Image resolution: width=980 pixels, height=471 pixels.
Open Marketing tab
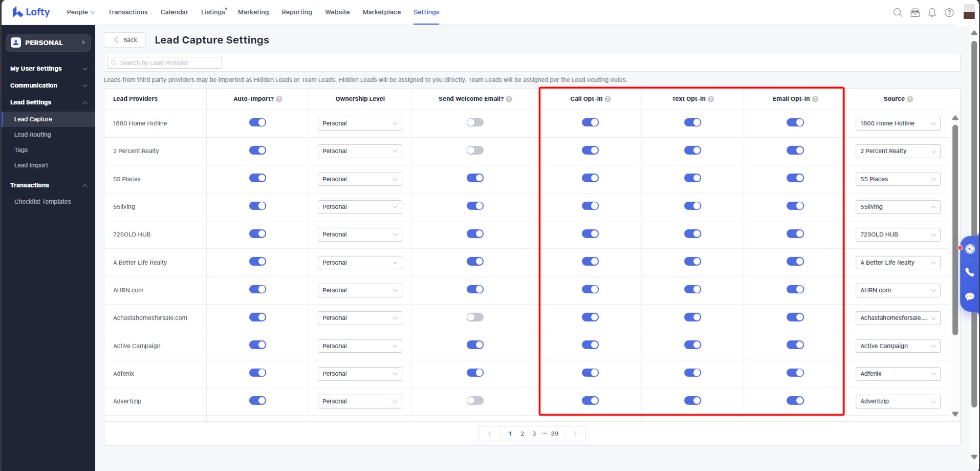click(x=253, y=12)
